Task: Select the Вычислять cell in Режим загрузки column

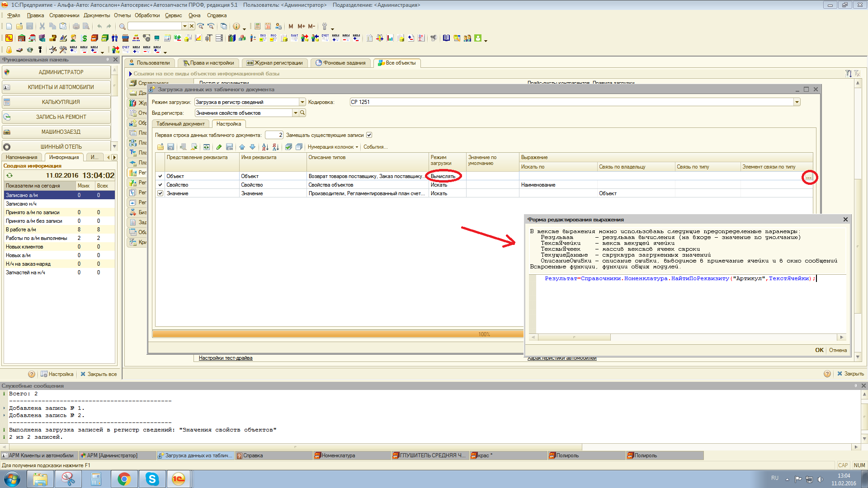Action: [447, 176]
